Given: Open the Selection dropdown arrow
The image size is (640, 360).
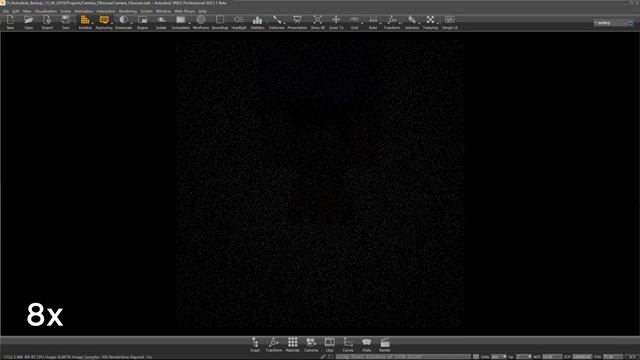Looking at the screenshot, I should click(420, 23).
